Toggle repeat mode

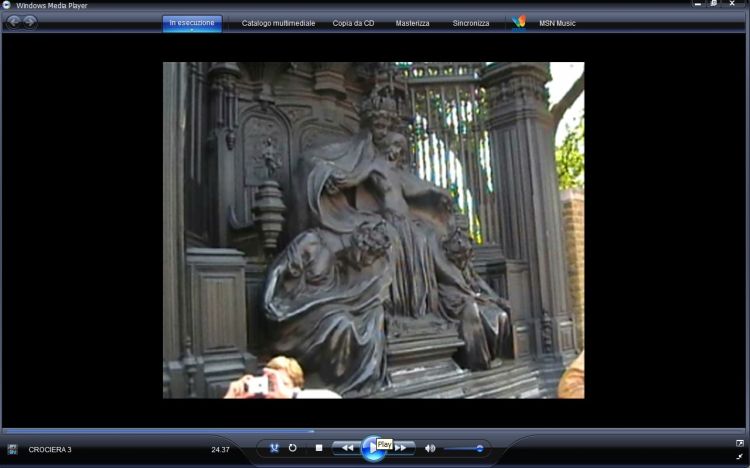pos(293,448)
